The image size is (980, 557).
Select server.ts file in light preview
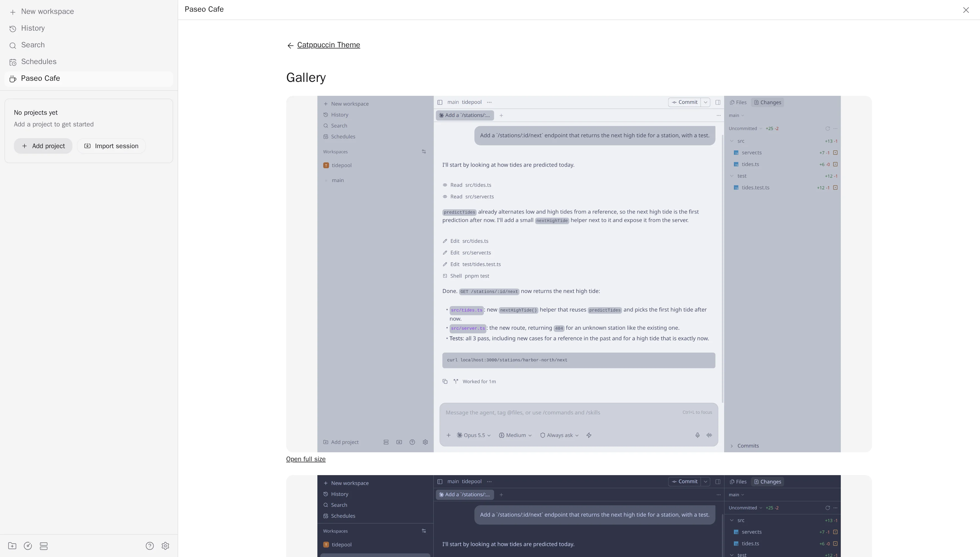tap(782, 153)
